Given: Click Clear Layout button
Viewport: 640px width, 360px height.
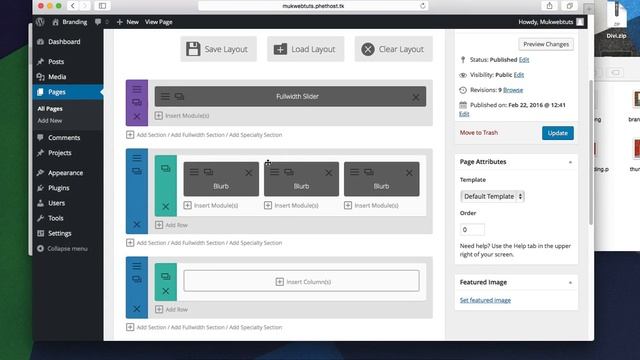Looking at the screenshot, I should click(393, 49).
